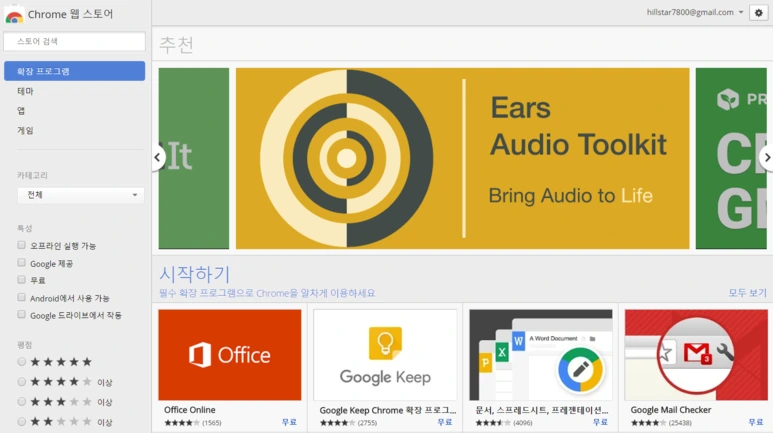This screenshot has height=433, width=773.
Task: Click 무료 button under Google Keep
Action: (x=445, y=422)
